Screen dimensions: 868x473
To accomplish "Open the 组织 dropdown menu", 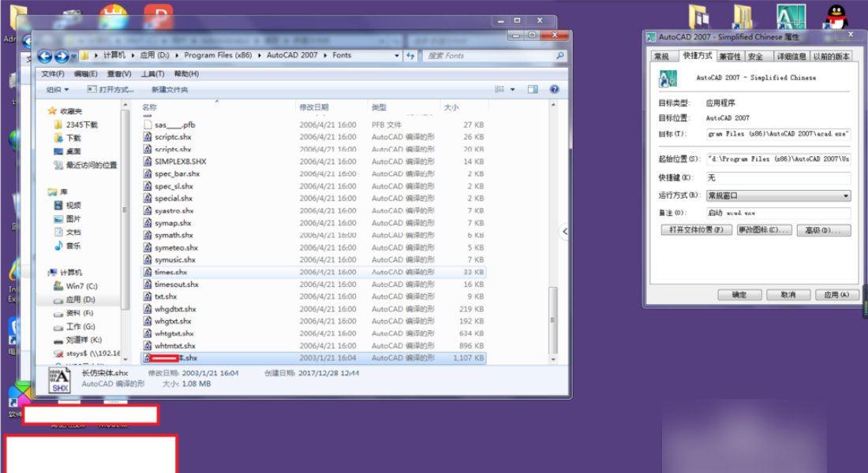I will [57, 90].
